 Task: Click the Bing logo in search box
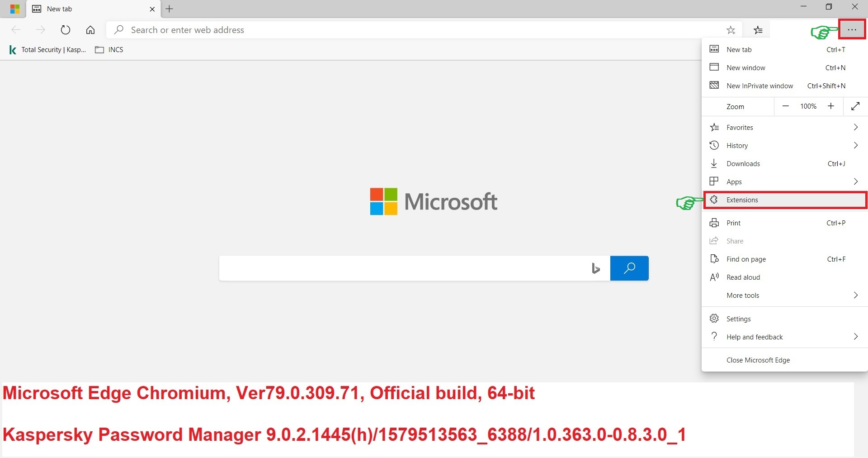pos(596,268)
